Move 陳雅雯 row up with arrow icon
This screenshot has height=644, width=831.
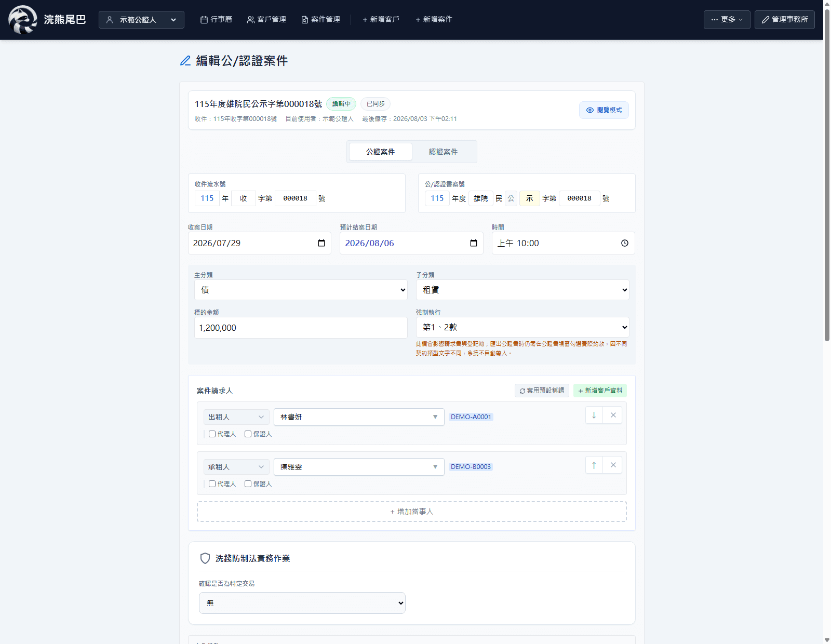594,465
